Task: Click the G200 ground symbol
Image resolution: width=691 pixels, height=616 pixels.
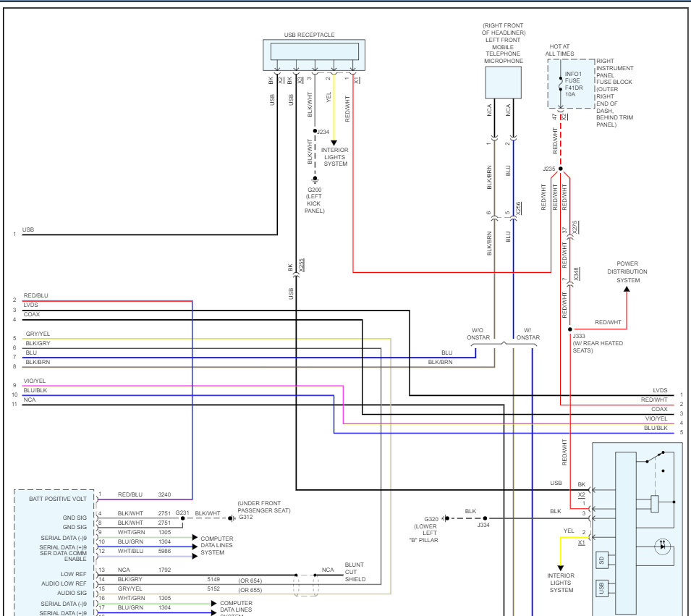Action: coord(315,180)
